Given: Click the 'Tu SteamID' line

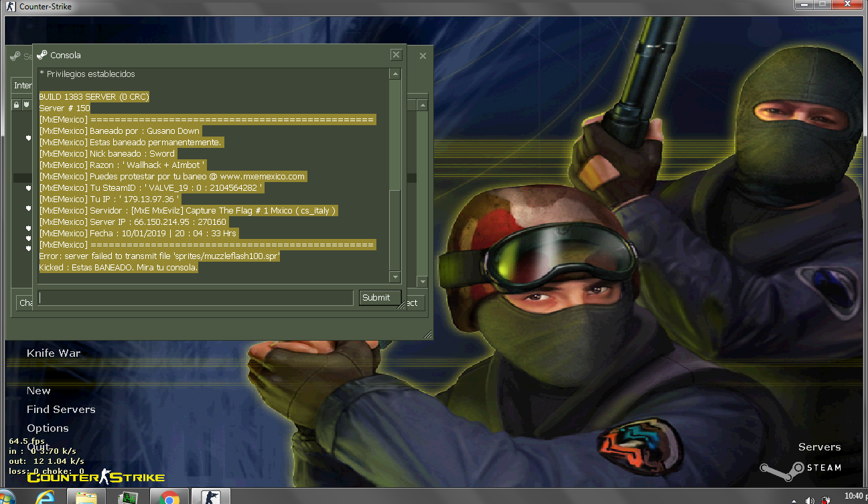Looking at the screenshot, I should point(151,188).
